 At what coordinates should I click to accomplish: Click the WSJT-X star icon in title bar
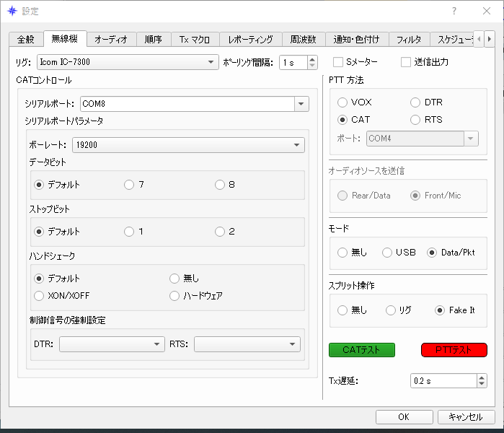[x=12, y=12]
